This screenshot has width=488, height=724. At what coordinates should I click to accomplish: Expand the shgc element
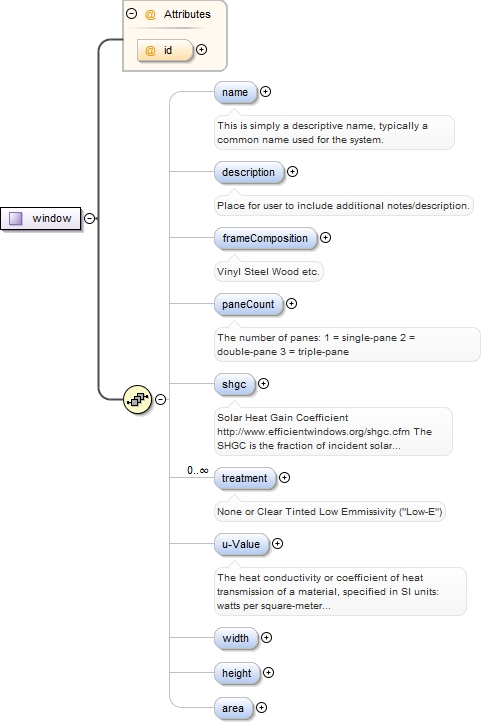point(263,384)
